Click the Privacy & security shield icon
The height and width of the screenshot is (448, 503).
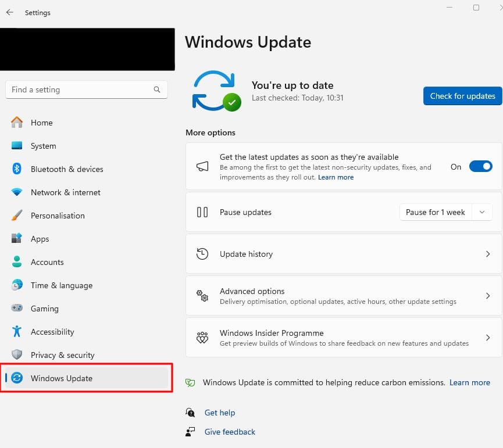[x=18, y=355]
